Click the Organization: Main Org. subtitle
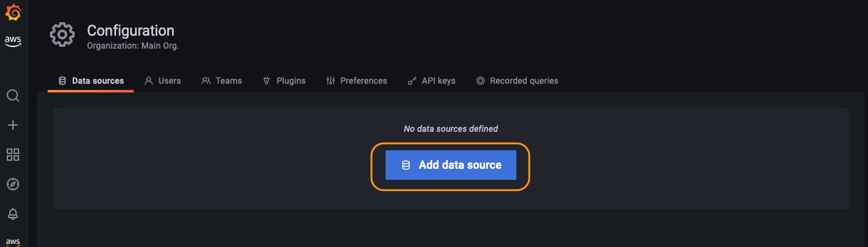This screenshot has height=247, width=868. [x=133, y=46]
